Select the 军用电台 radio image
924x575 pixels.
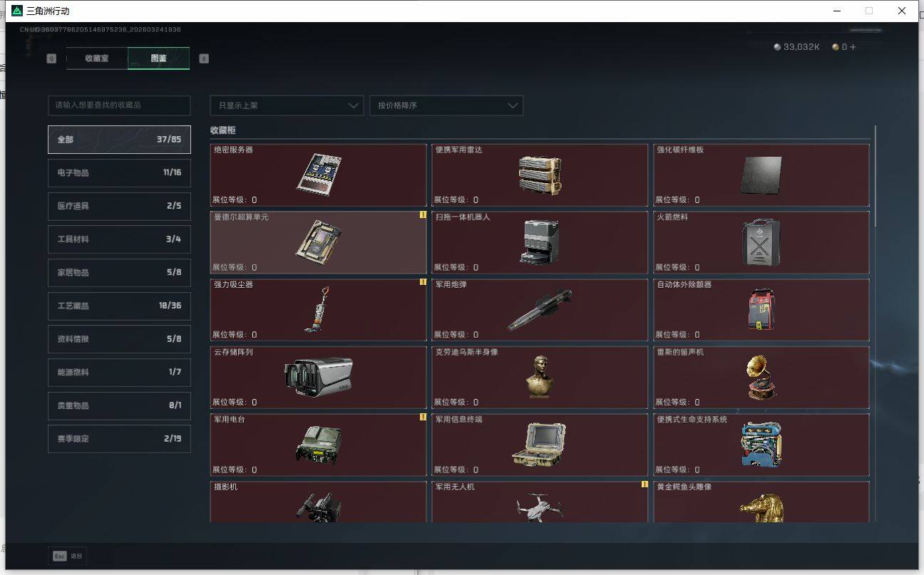pos(319,445)
